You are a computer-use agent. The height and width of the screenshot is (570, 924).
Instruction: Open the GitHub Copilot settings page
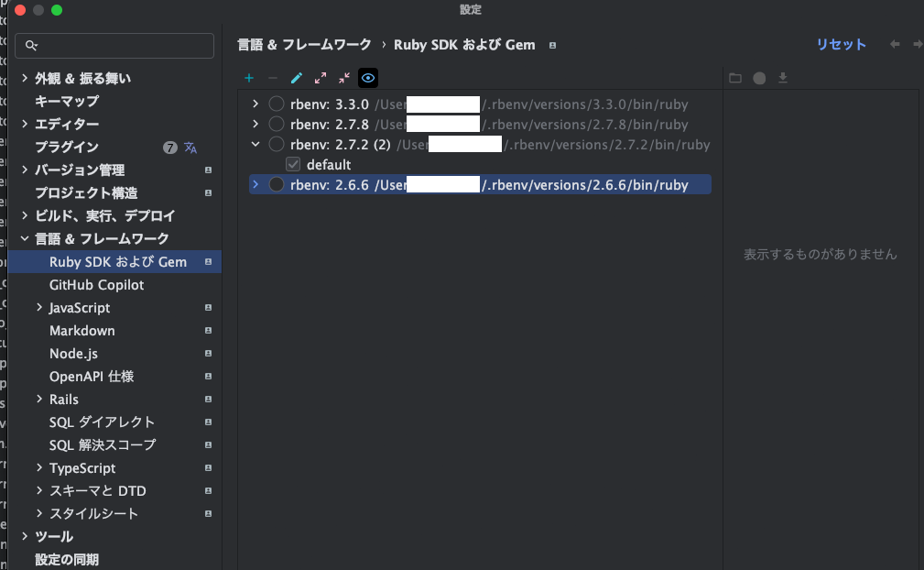(97, 285)
